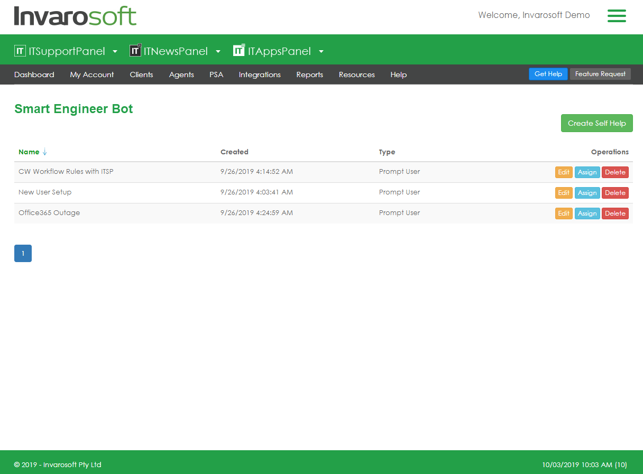Click the Invarosoft logo
This screenshot has height=474, width=643.
(x=75, y=16)
